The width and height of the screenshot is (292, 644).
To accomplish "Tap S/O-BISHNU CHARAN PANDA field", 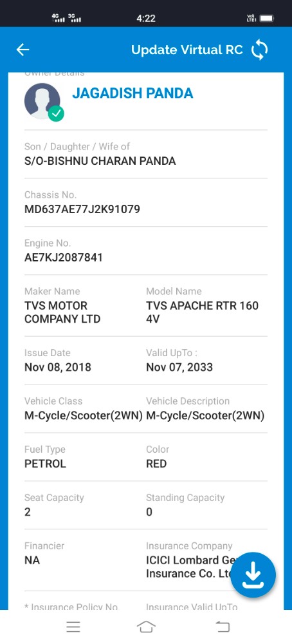I will click(100, 161).
